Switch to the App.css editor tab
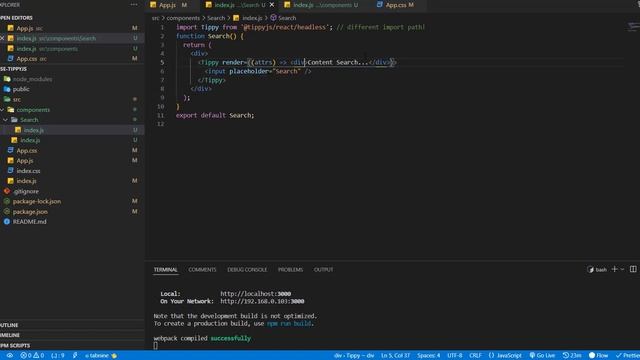 pyautogui.click(x=395, y=5)
